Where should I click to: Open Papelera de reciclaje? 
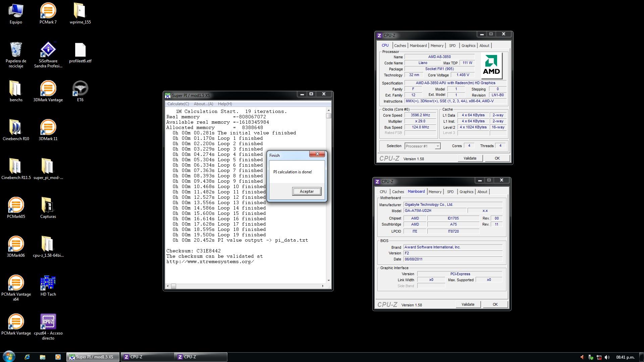tap(16, 55)
